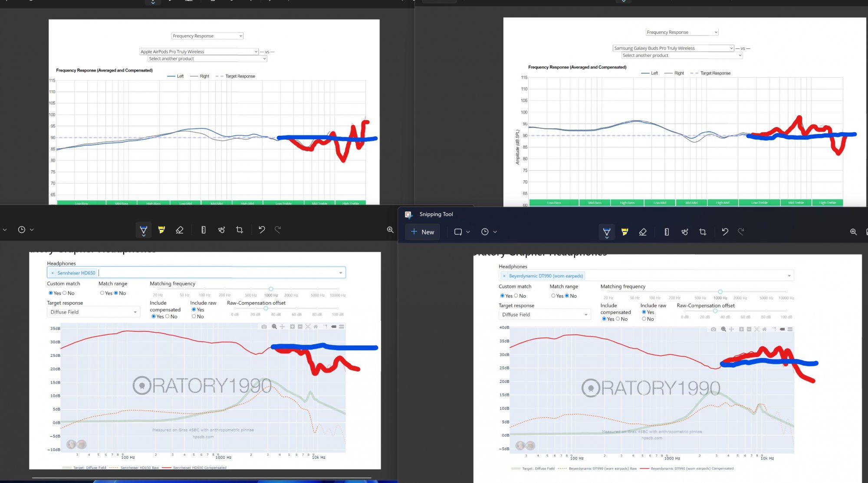
Task: Select Include raw No for Beyerdynamic DT990
Action: pyautogui.click(x=644, y=319)
